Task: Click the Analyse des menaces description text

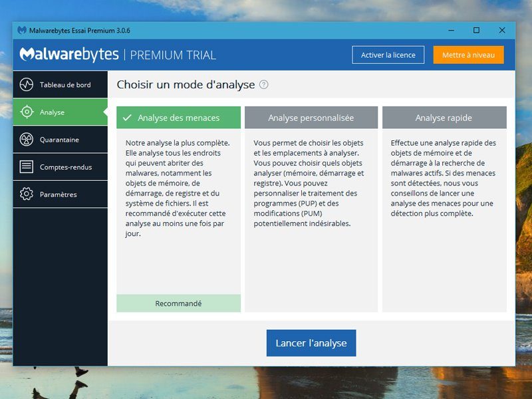Action: click(x=178, y=188)
